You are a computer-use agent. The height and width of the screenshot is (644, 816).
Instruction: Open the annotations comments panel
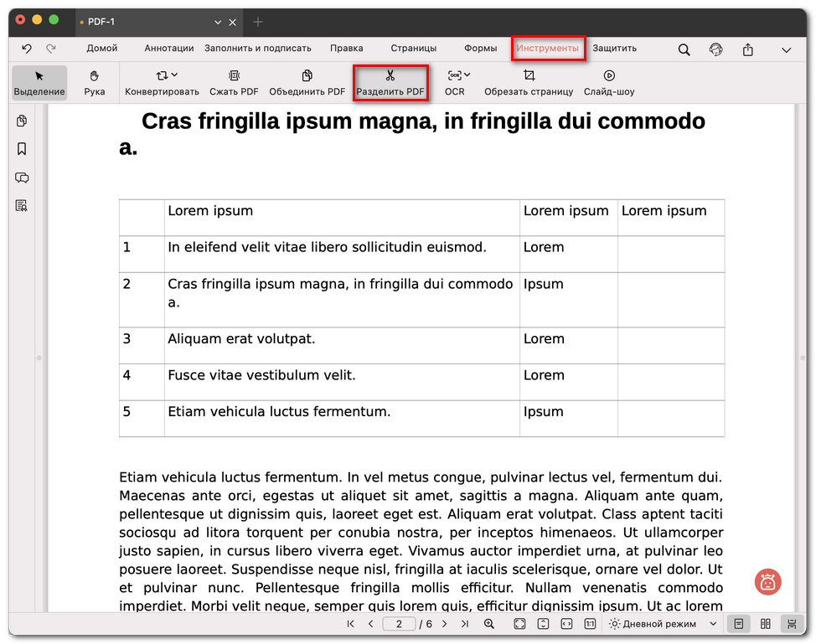point(22,178)
